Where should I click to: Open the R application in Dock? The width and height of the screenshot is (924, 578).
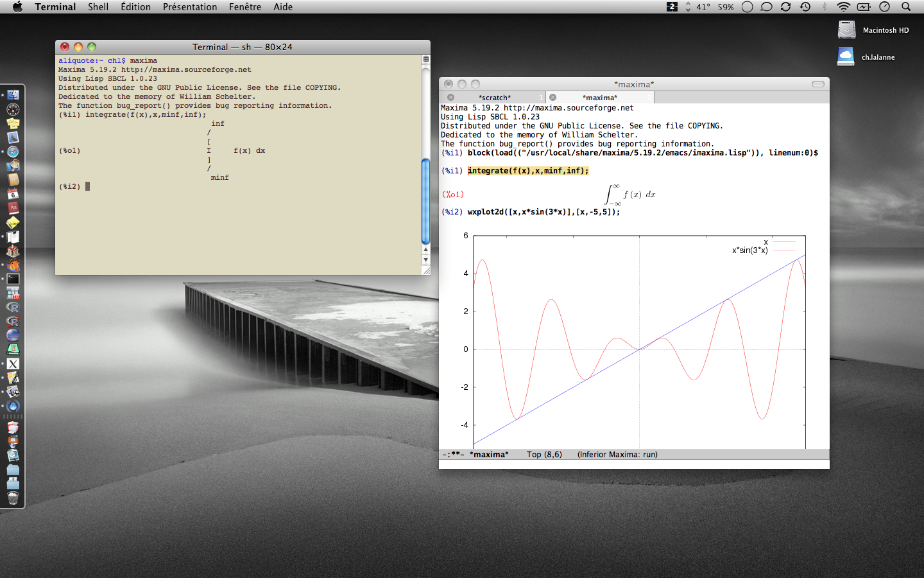pos(13,308)
